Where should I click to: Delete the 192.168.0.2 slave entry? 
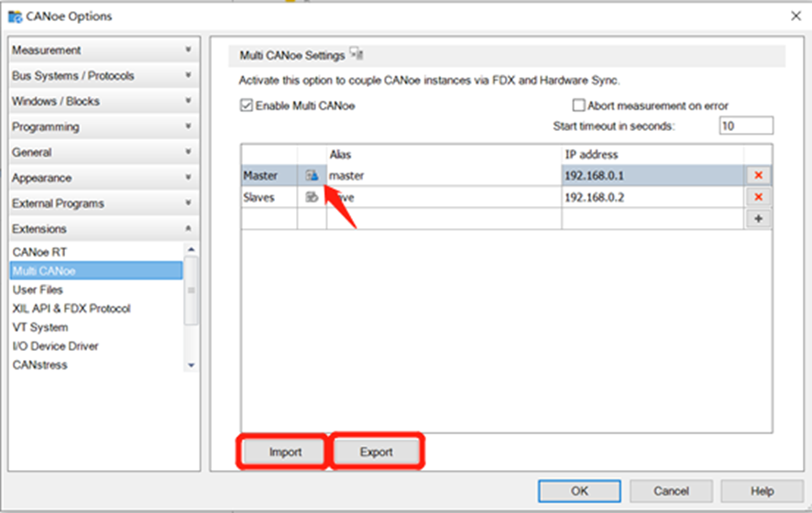click(758, 197)
